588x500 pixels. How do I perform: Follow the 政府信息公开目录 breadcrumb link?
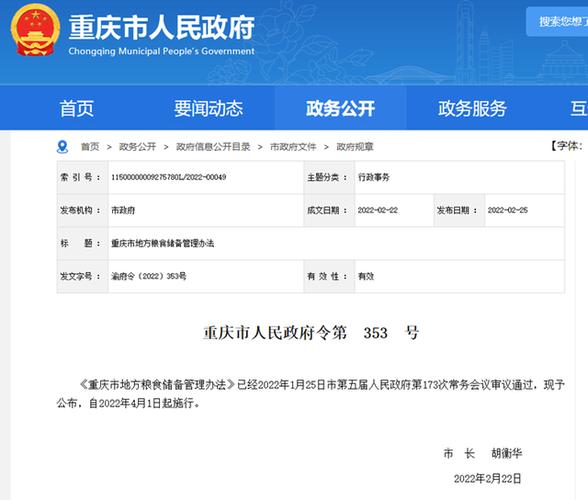click(213, 147)
